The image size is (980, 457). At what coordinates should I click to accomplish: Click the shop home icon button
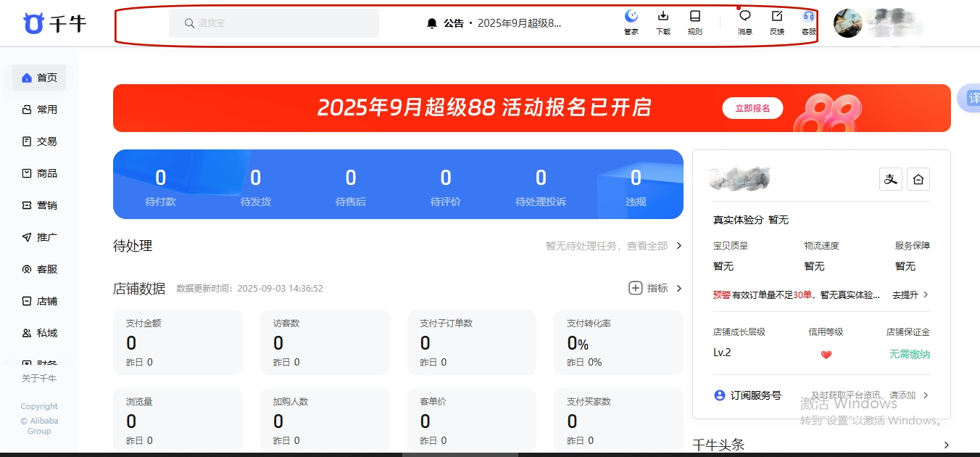pos(918,179)
